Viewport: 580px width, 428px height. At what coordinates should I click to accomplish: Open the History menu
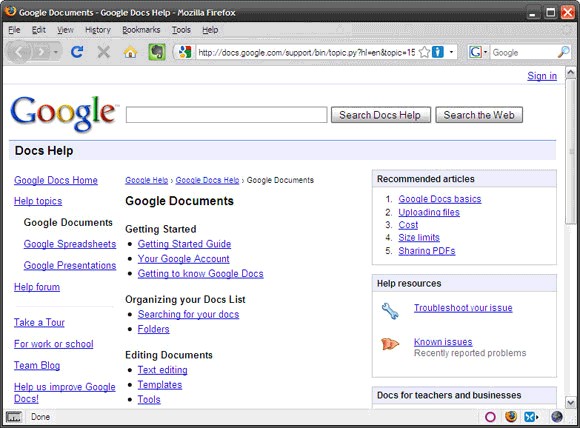click(x=98, y=30)
